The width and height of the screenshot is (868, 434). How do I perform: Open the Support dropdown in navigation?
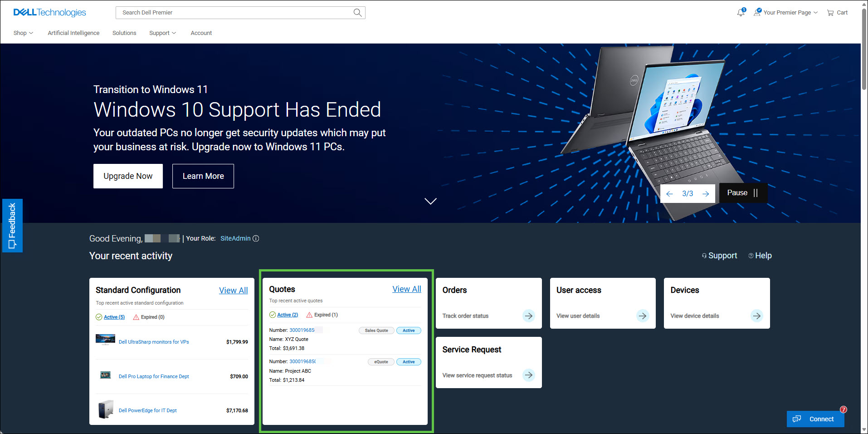point(162,33)
